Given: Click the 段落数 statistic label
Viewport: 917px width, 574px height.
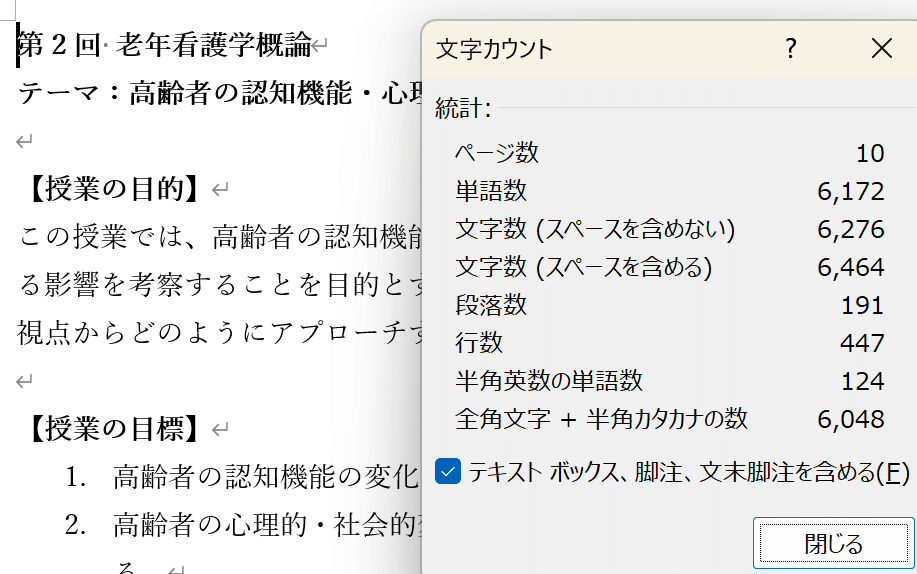Looking at the screenshot, I should [x=490, y=305].
